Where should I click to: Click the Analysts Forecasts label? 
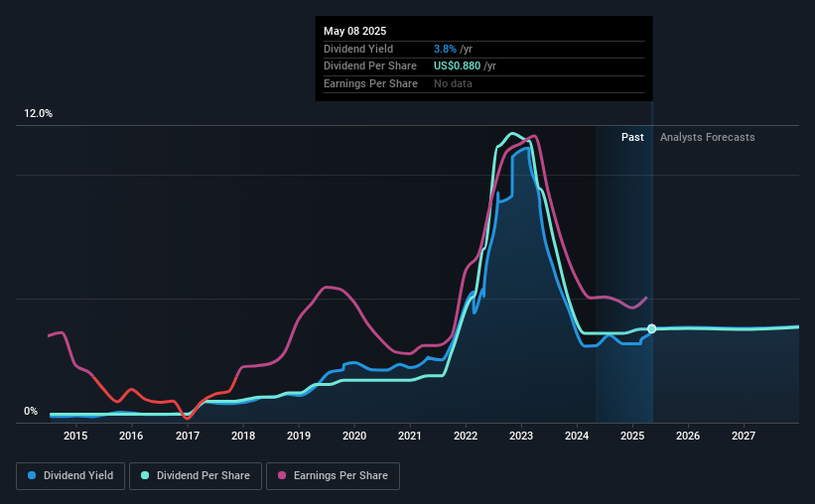(708, 137)
